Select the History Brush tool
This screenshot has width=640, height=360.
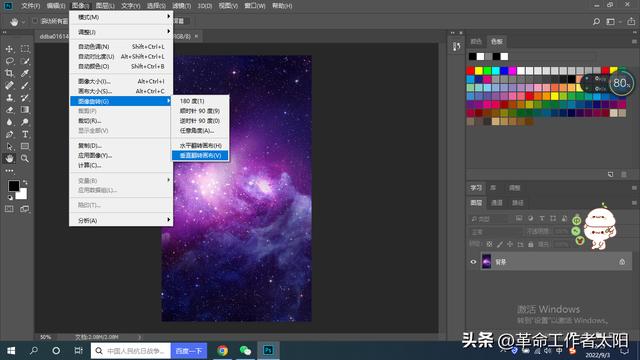point(25,98)
